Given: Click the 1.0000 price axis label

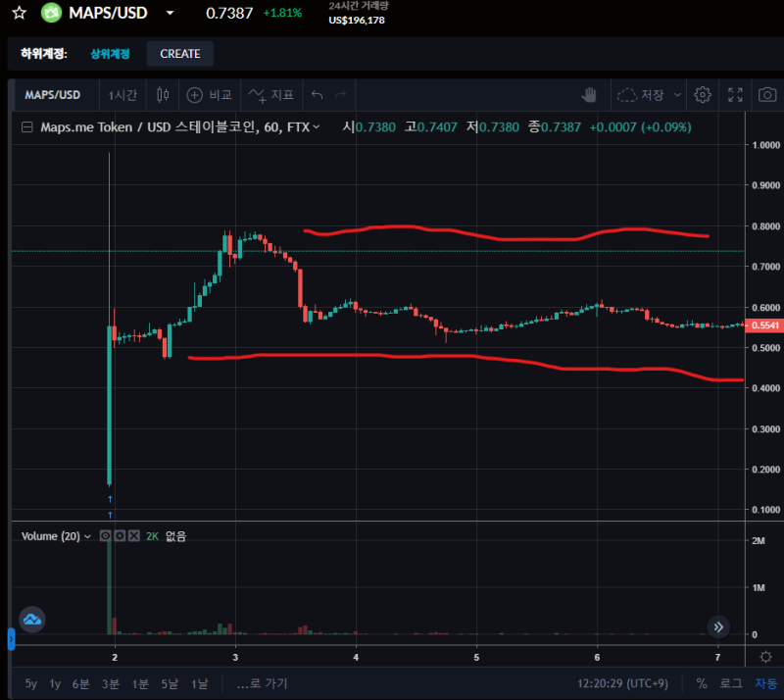Looking at the screenshot, I should (766, 145).
